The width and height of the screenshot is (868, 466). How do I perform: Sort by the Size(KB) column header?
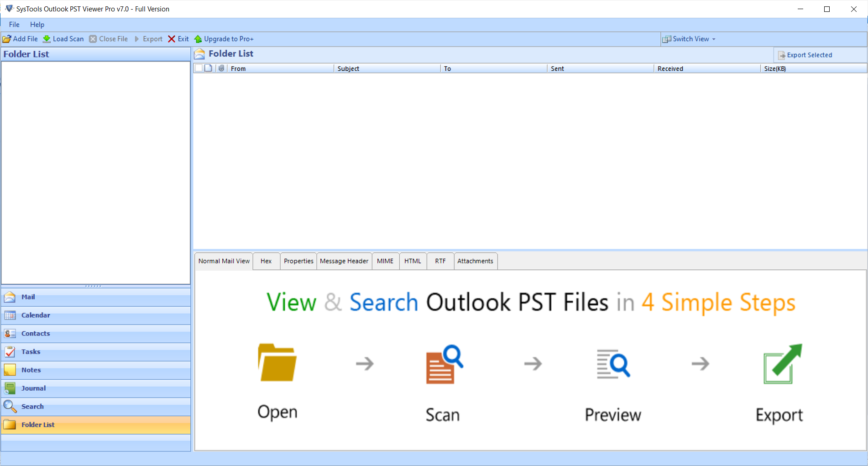tap(814, 68)
